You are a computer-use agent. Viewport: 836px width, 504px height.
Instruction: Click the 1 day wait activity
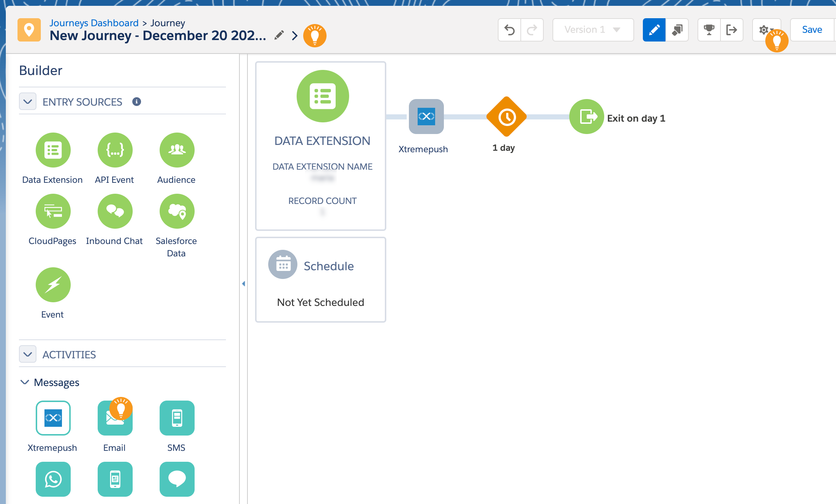(507, 117)
